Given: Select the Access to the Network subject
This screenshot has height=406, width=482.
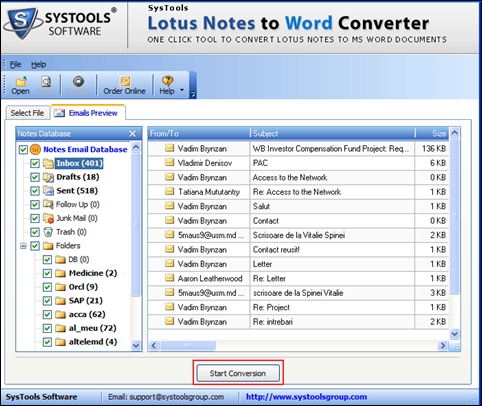Looking at the screenshot, I should (x=290, y=178).
